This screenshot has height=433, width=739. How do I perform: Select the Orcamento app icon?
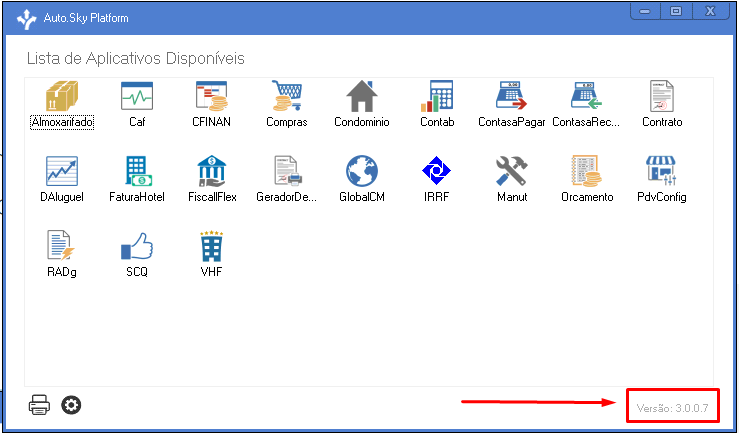pos(587,171)
